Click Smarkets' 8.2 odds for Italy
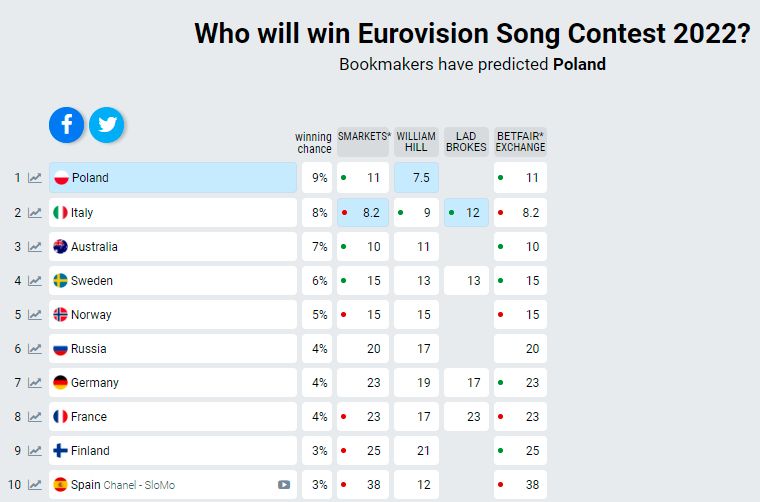 click(363, 213)
